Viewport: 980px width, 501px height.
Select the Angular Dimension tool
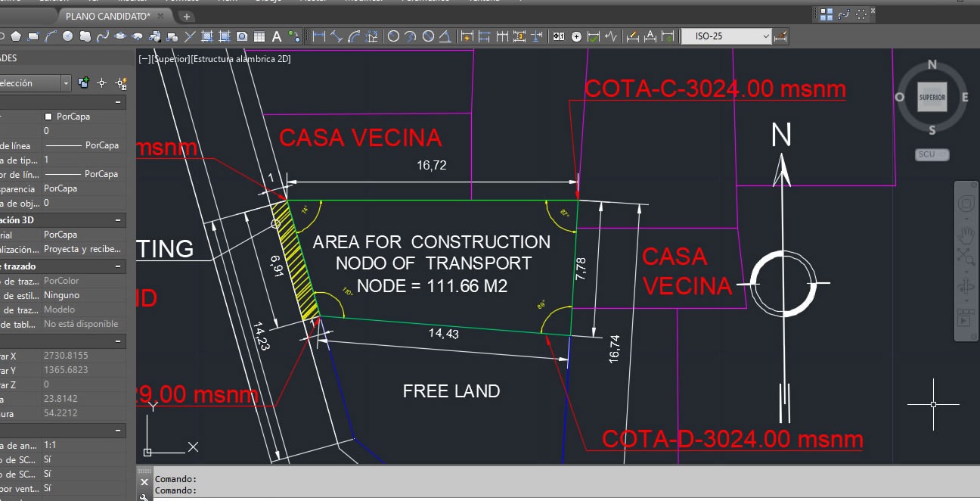tap(445, 36)
